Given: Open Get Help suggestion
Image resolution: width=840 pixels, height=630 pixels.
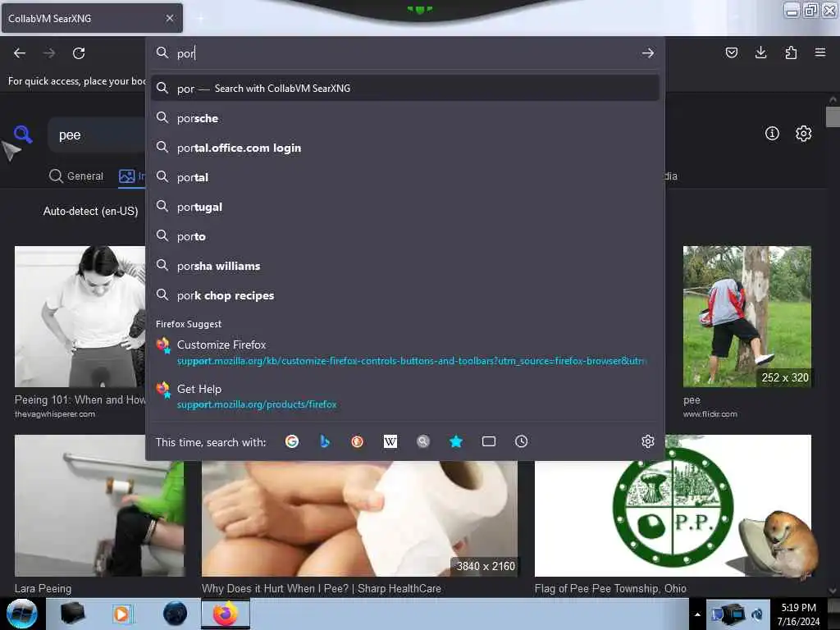Looking at the screenshot, I should pos(405,396).
